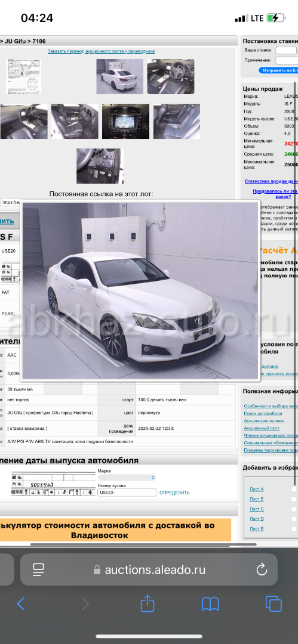Screen dimensions: 298x644
Task: Check the 'Лист B' checkbox
Action: point(294,499)
